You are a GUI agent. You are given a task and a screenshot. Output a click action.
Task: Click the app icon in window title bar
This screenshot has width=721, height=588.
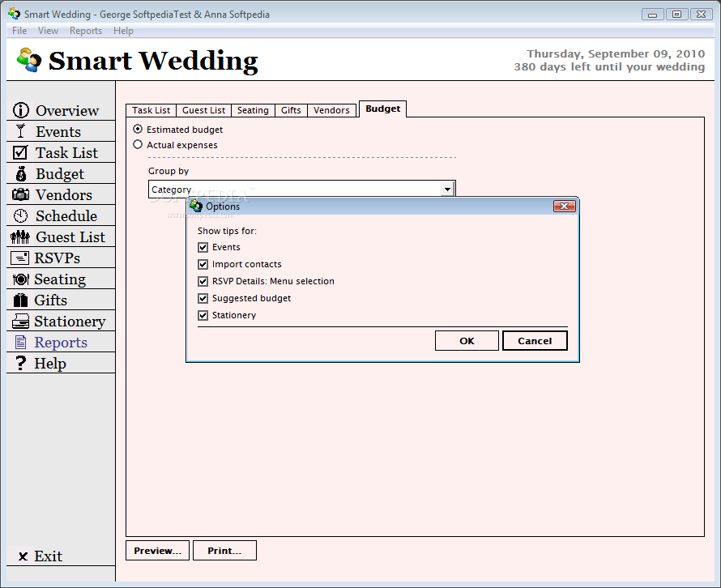pos(15,14)
